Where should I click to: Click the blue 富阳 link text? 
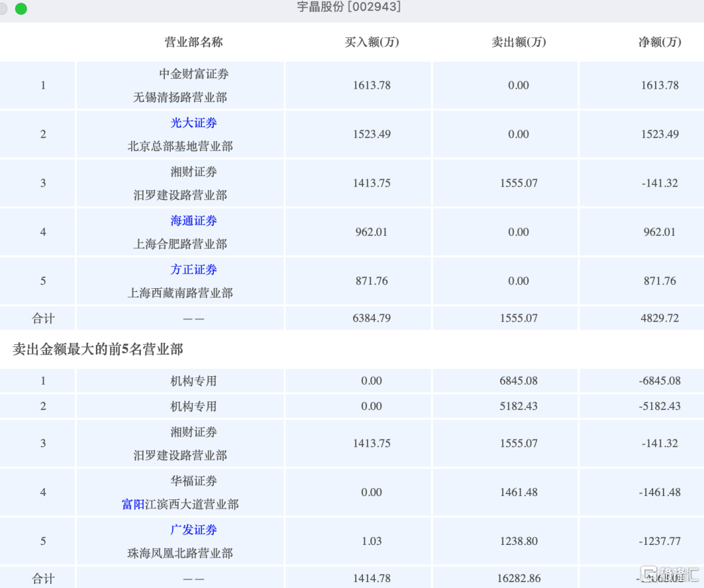(x=134, y=505)
